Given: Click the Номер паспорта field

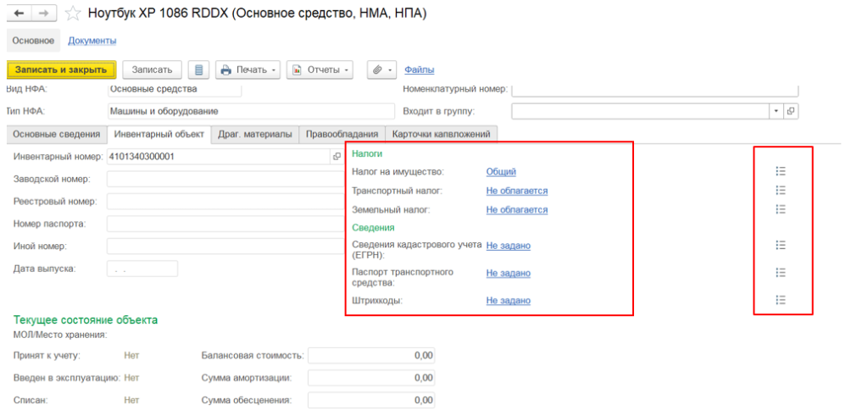Looking at the screenshot, I should point(225,224).
